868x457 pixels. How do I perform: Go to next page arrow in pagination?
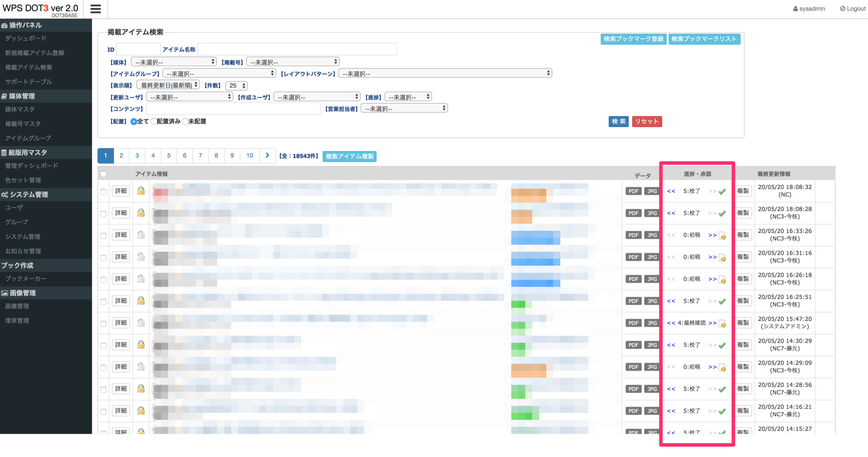(x=267, y=155)
